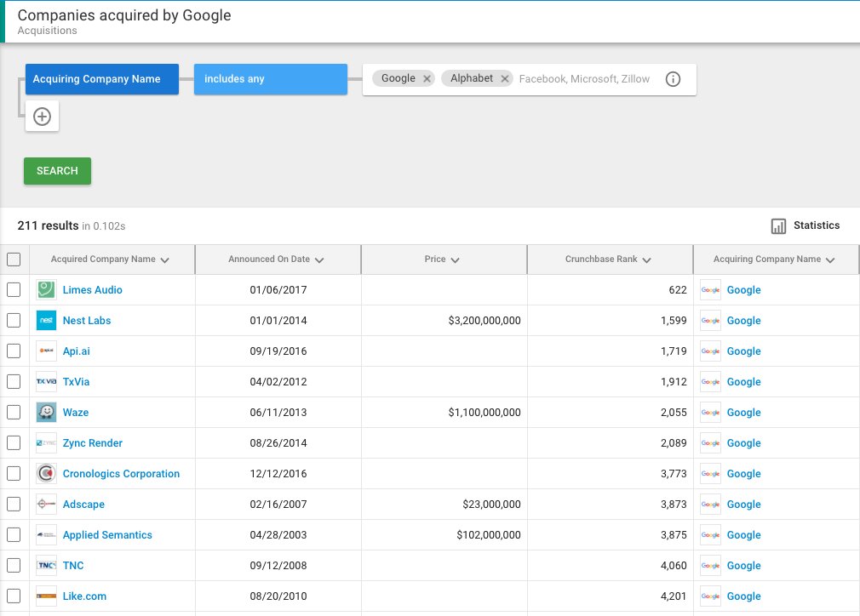Check the Nest Labs row checkbox
This screenshot has height=616, width=860.
14,320
